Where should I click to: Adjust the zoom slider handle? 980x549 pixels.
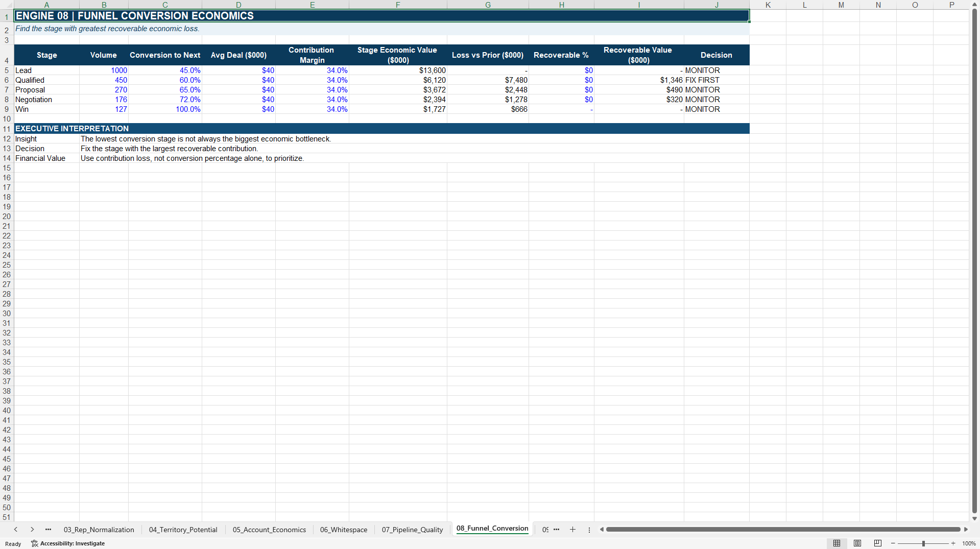[x=923, y=543]
